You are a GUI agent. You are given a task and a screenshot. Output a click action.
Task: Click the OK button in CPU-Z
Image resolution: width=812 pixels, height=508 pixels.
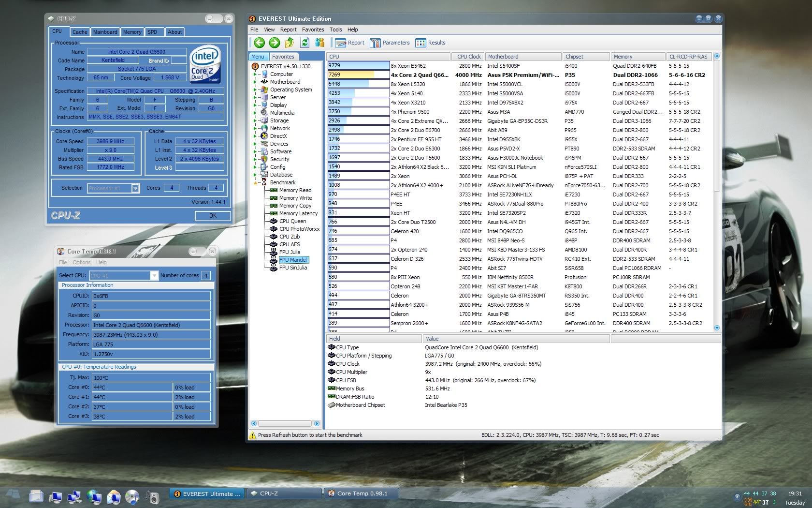click(213, 216)
